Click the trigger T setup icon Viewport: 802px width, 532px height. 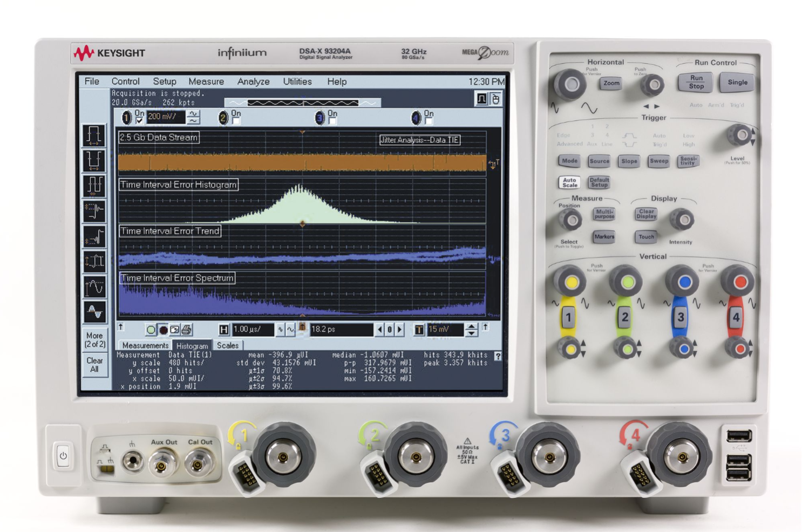(x=419, y=330)
